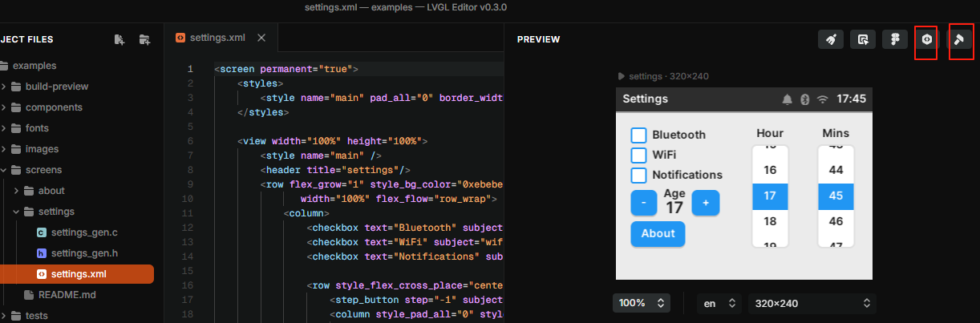Screen dimensions: 980x323
Task: Open the 100% zoom dropdown
Action: point(642,303)
